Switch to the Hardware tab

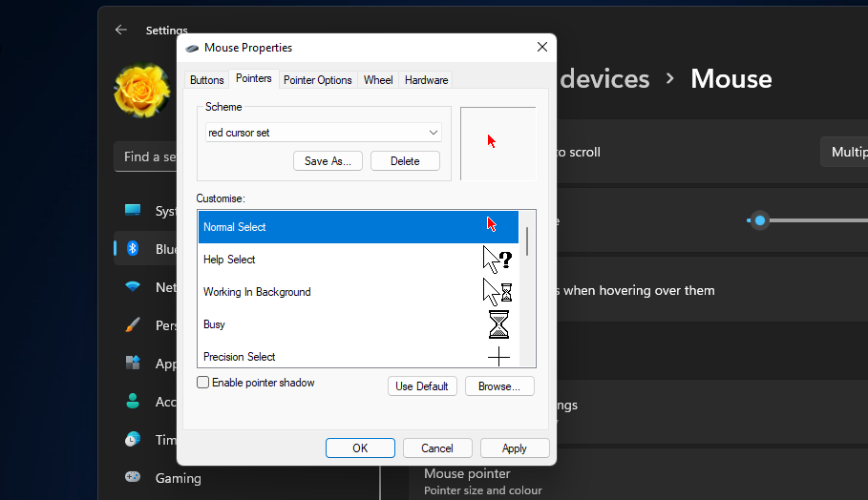coord(426,80)
